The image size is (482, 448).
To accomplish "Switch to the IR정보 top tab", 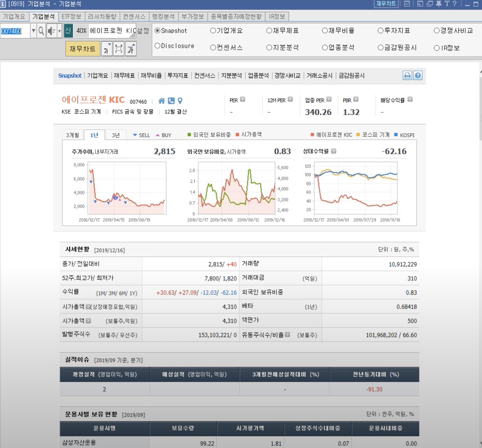I will 277,16.
